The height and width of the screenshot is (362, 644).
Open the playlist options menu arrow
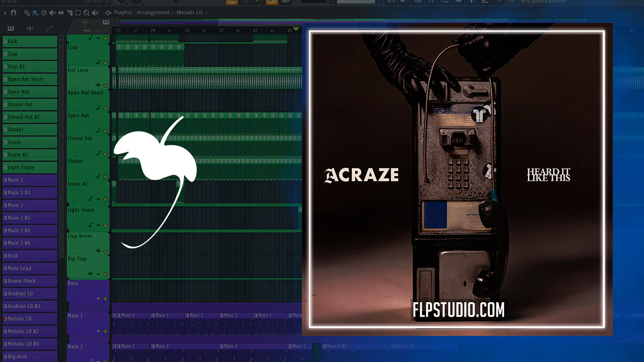click(6, 13)
